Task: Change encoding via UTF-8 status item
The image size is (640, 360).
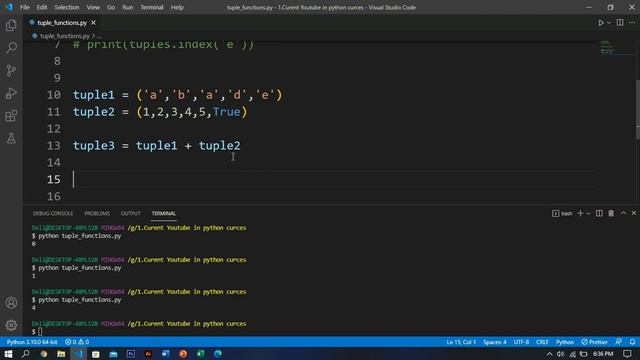Action: point(521,342)
